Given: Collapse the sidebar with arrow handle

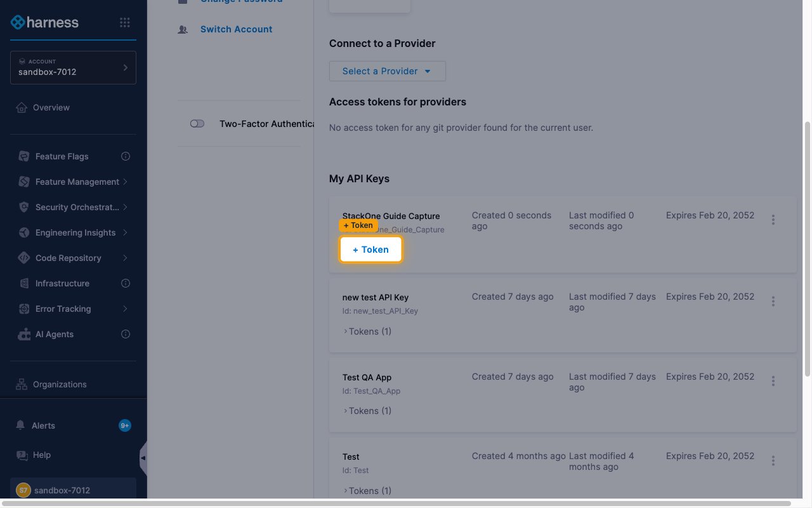Looking at the screenshot, I should pyautogui.click(x=143, y=458).
